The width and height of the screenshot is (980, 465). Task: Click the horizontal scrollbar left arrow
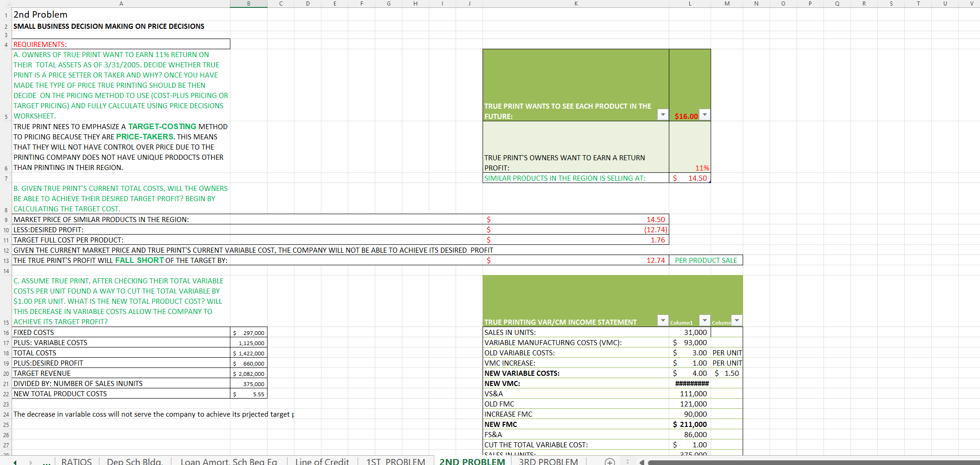tap(642, 462)
